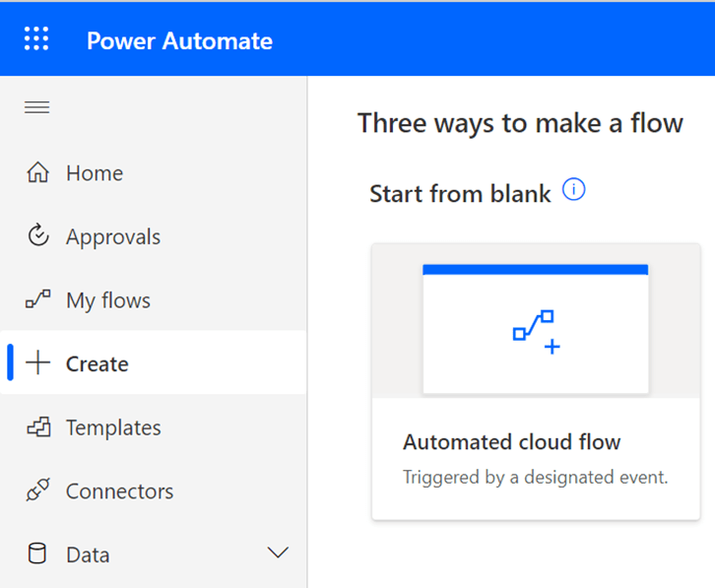Click the Approvals circular check icon
Screen dimensions: 715x588
[x=37, y=235]
